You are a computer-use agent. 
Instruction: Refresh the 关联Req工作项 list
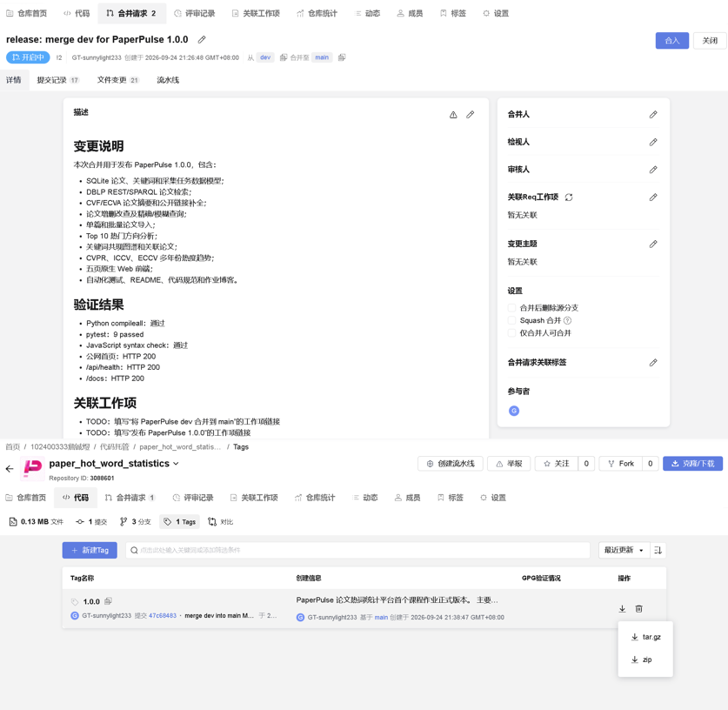pyautogui.click(x=569, y=198)
